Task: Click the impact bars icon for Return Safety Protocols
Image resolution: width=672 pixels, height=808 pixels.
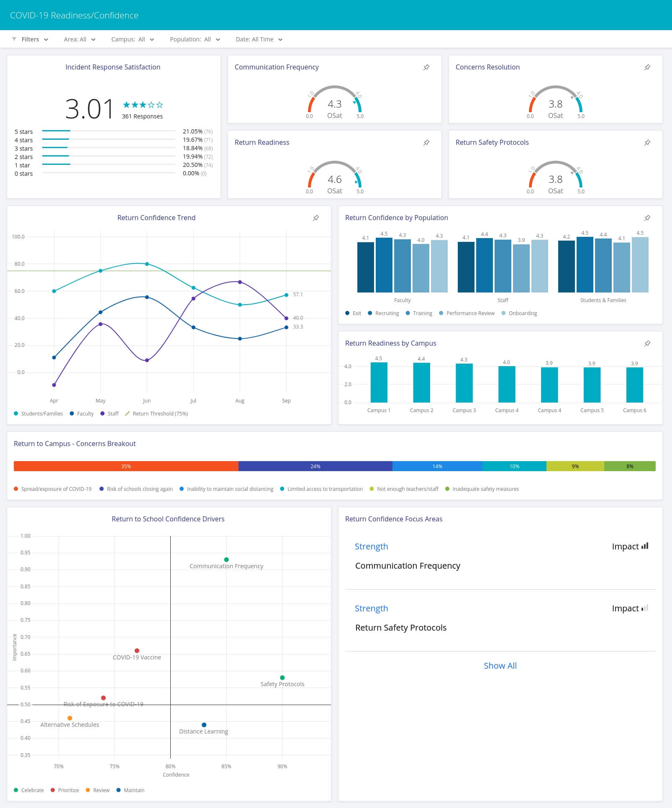Action: click(x=645, y=608)
